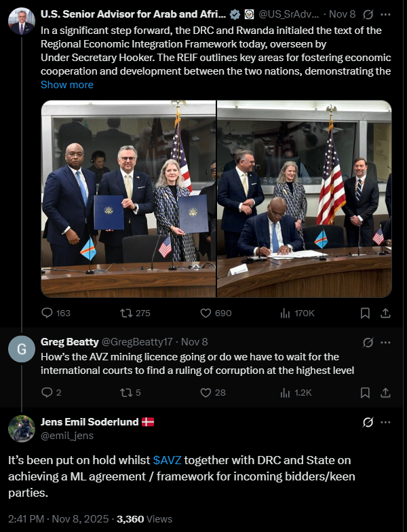Reply to Greg Beatty's comment

point(47,392)
